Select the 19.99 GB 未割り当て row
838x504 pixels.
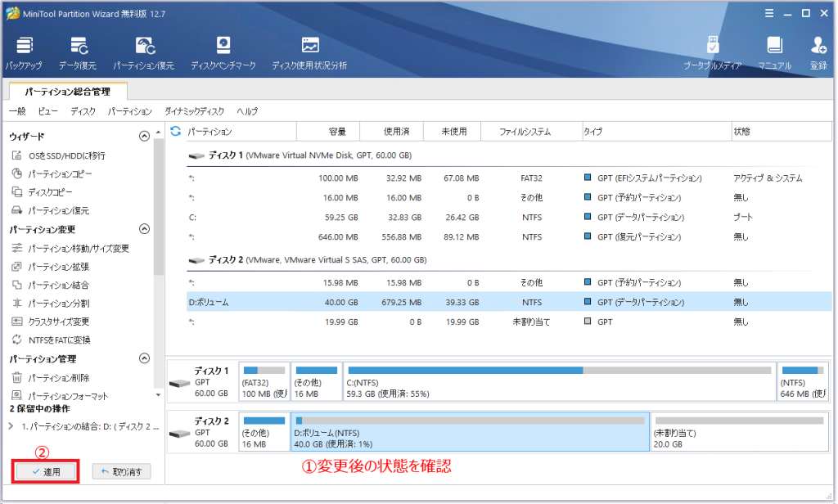coord(509,322)
